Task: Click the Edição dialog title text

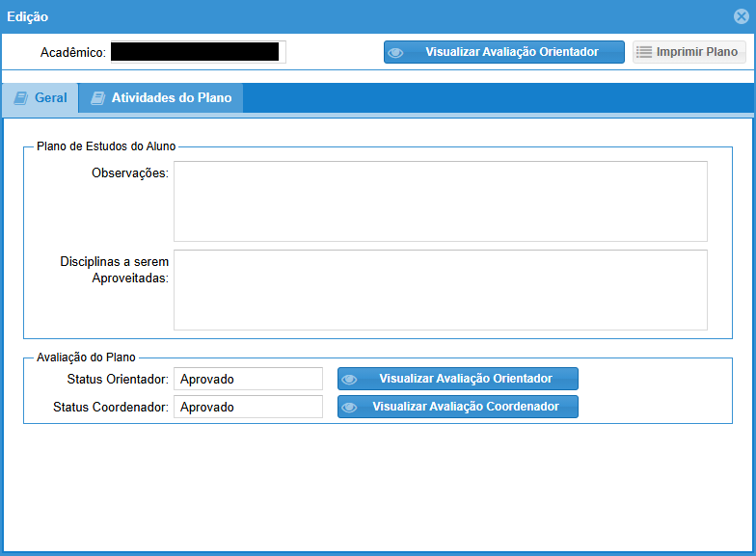Action: (28, 16)
